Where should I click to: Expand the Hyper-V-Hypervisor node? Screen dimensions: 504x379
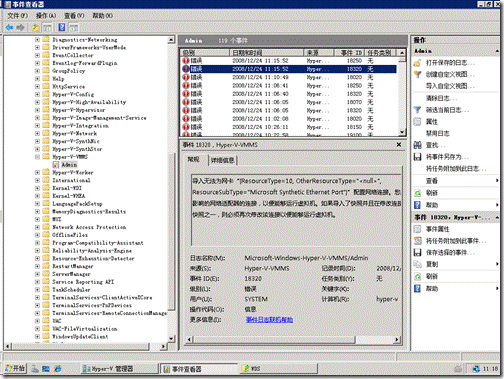coord(37,110)
